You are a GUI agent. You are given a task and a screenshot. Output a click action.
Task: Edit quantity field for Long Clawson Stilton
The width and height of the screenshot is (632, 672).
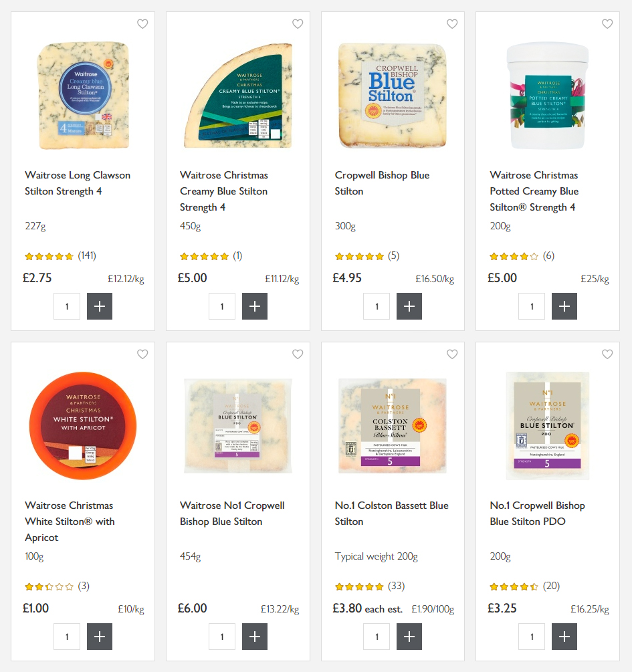click(x=67, y=306)
